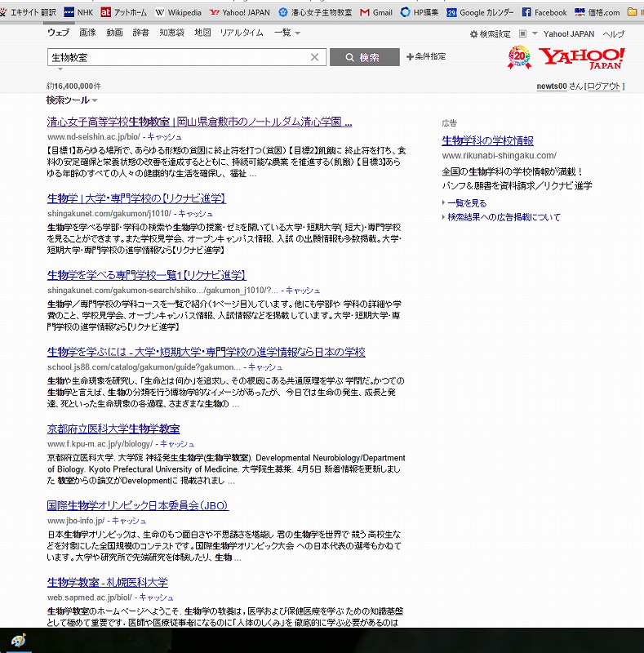Click the www.rikunabi-shingaku.com ad URL
This screenshot has height=653, width=644.
(x=499, y=155)
